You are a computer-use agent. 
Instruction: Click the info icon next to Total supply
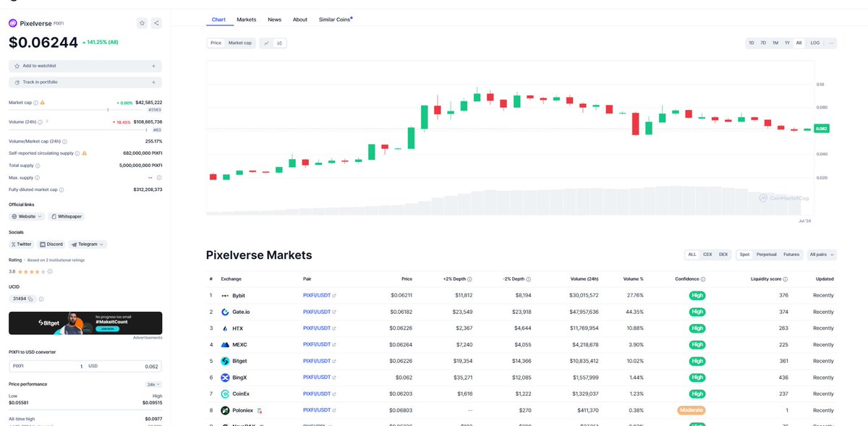coord(37,166)
